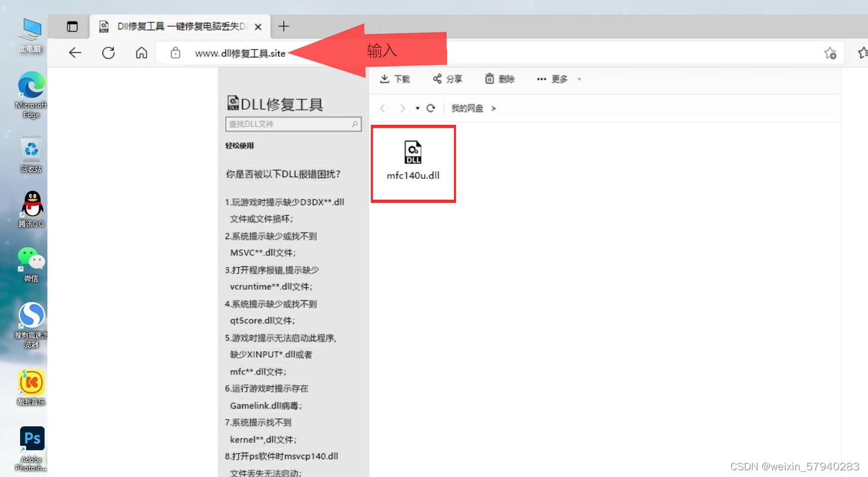This screenshot has height=477, width=868.
Task: Click the 我的网盘 breadcrumb link
Action: tap(467, 108)
